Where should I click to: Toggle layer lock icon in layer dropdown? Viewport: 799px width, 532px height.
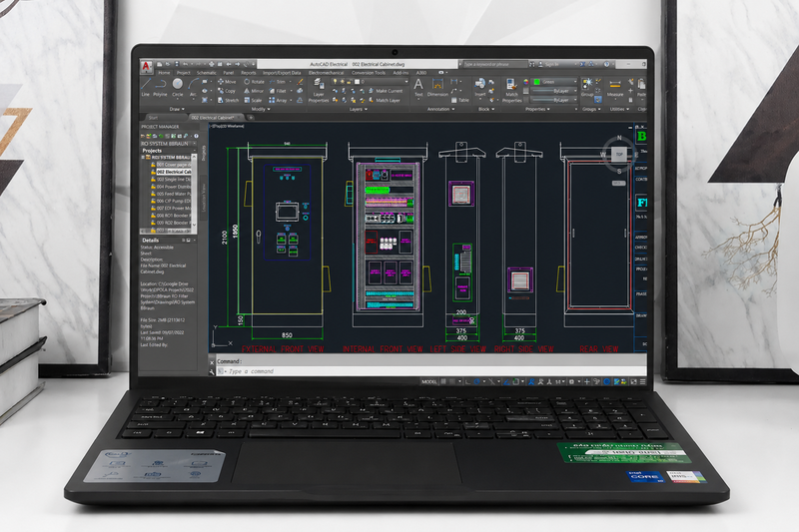[x=350, y=82]
